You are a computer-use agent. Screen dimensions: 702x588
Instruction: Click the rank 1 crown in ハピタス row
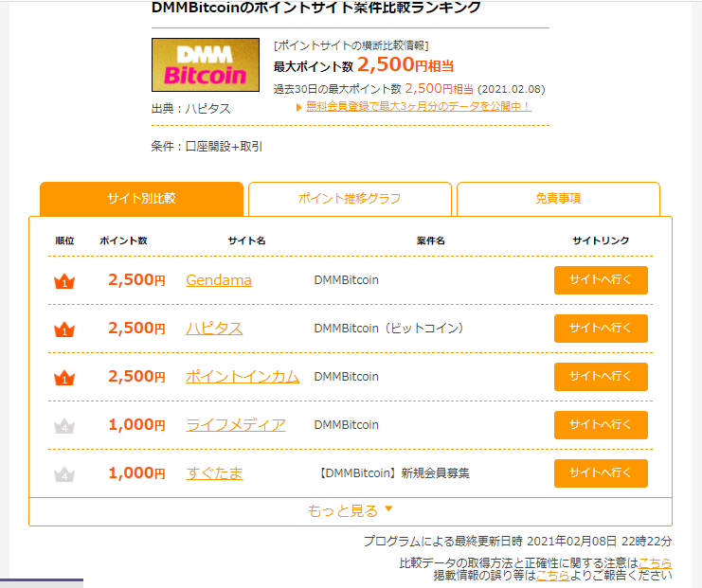click(64, 330)
